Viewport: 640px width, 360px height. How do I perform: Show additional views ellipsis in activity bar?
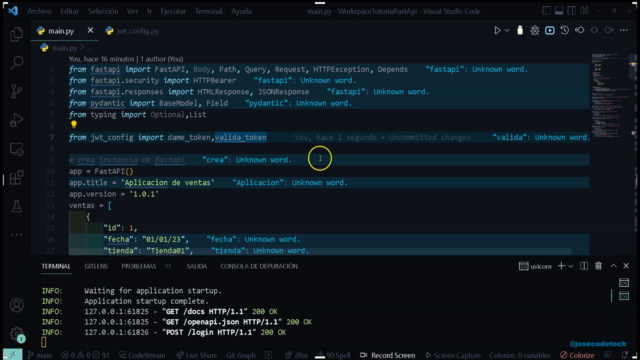16,235
